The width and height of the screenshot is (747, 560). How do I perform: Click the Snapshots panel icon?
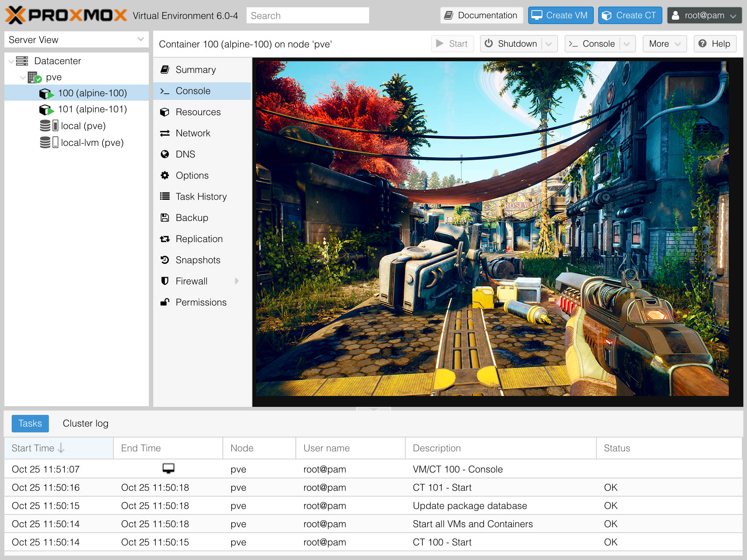click(165, 260)
